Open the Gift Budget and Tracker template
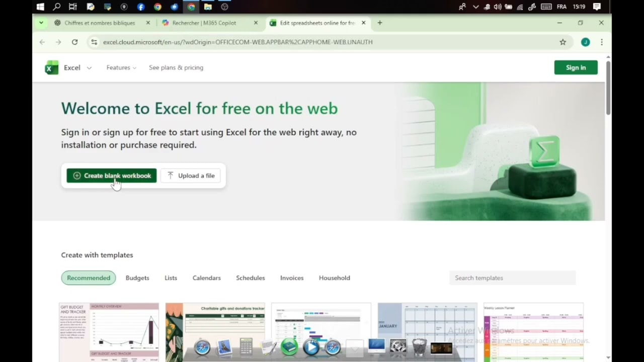 click(109, 332)
